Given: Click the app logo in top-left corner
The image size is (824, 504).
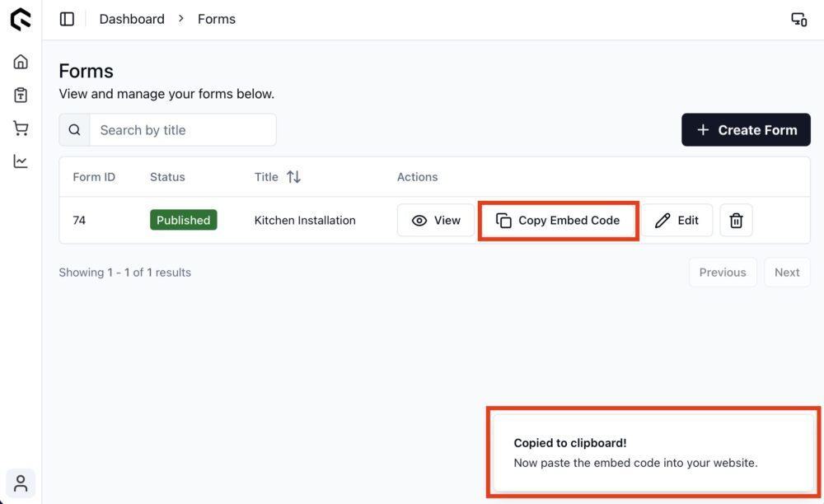Looking at the screenshot, I should [21, 20].
